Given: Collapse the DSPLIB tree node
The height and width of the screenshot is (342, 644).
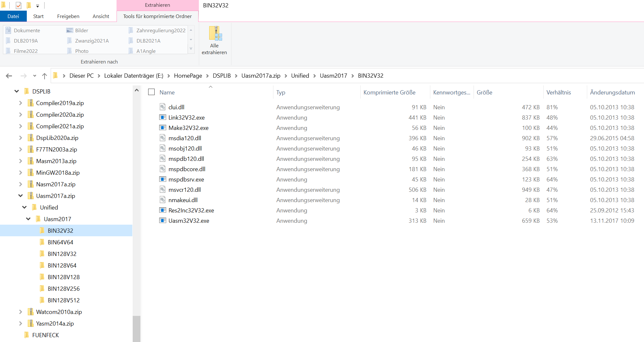Looking at the screenshot, I should (16, 91).
